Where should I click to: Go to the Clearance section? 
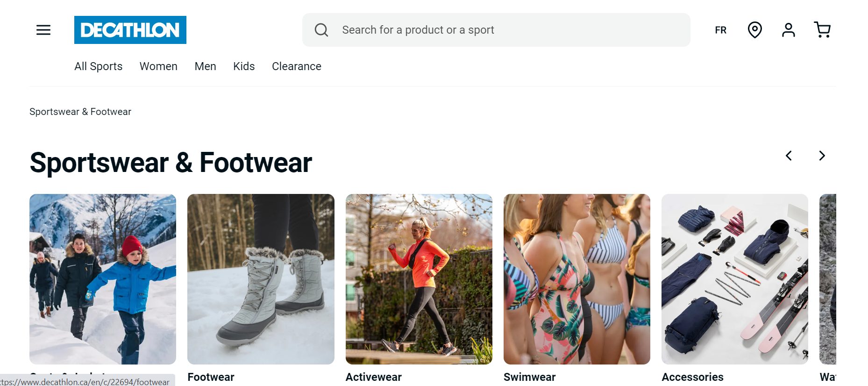tap(296, 66)
